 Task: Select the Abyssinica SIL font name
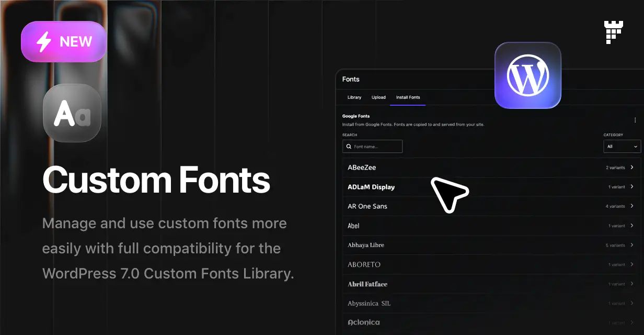click(x=369, y=303)
